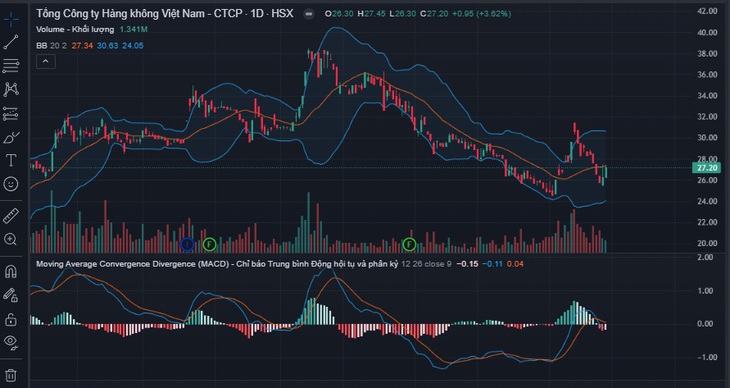Activate the zoom in tool

click(11, 239)
